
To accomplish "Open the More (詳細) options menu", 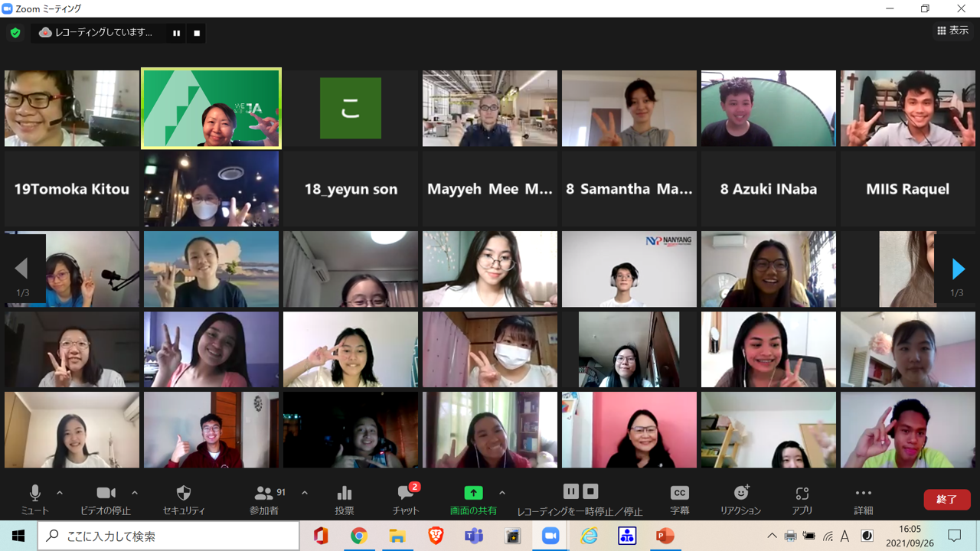I will point(863,499).
